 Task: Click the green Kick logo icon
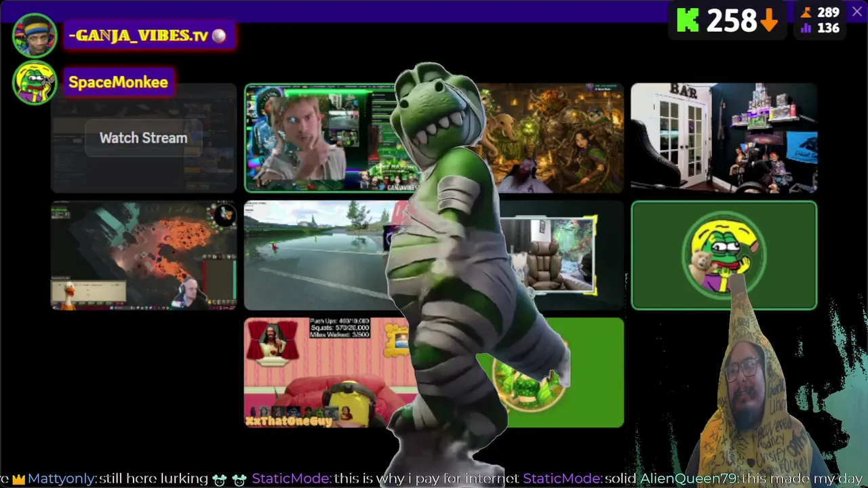688,21
